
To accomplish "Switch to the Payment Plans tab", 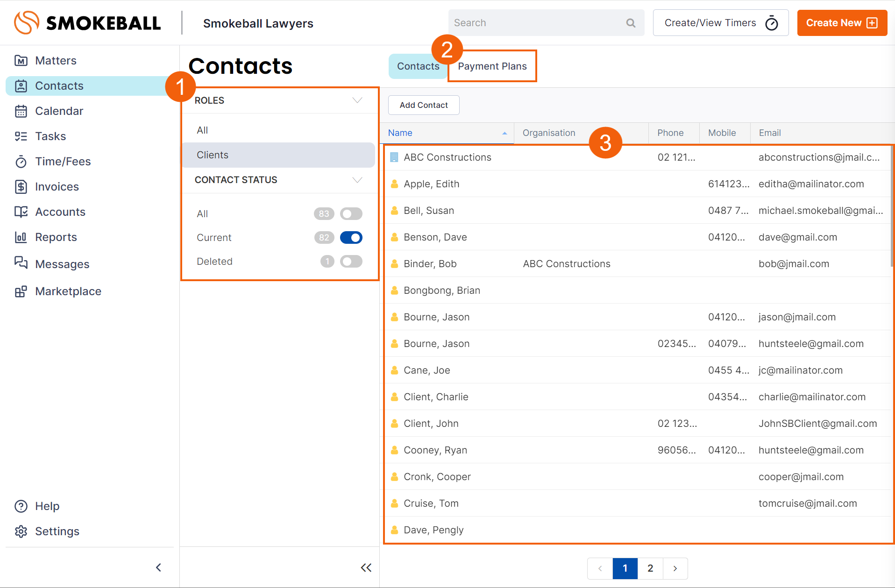I will tap(492, 66).
